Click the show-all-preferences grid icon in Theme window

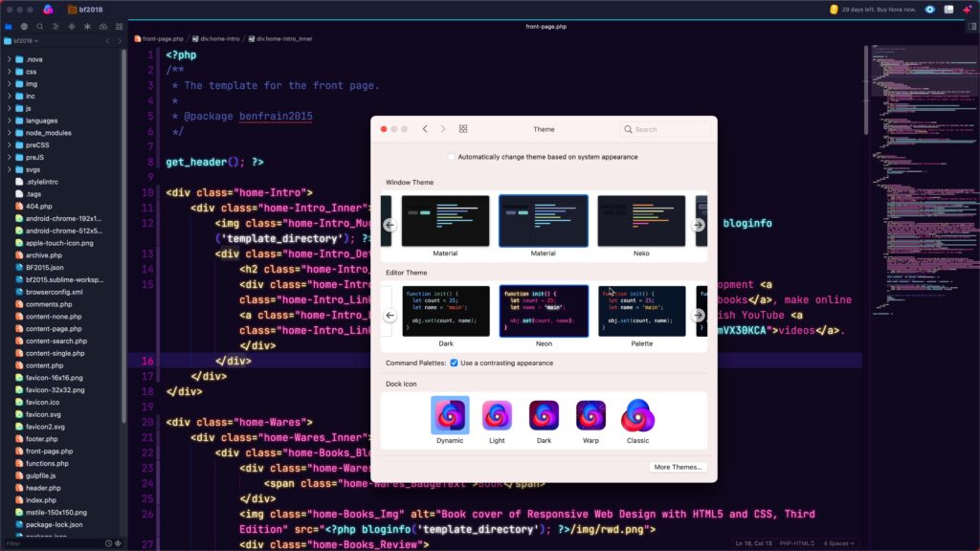click(463, 128)
